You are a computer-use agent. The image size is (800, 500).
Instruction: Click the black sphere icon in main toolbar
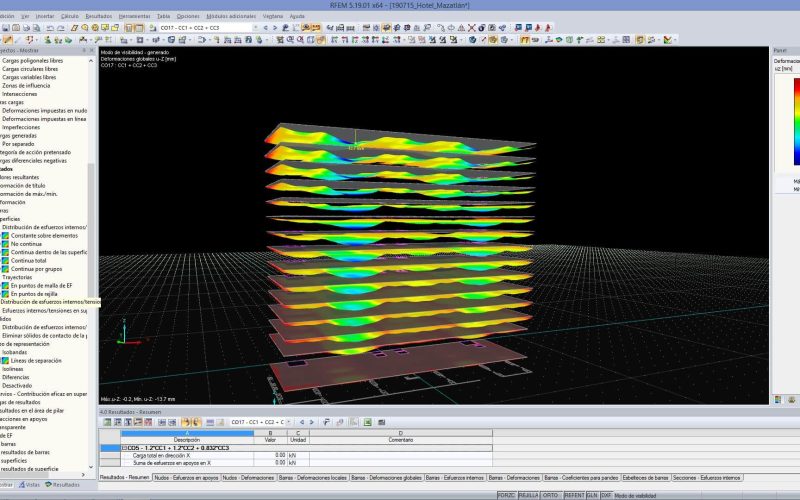click(481, 28)
